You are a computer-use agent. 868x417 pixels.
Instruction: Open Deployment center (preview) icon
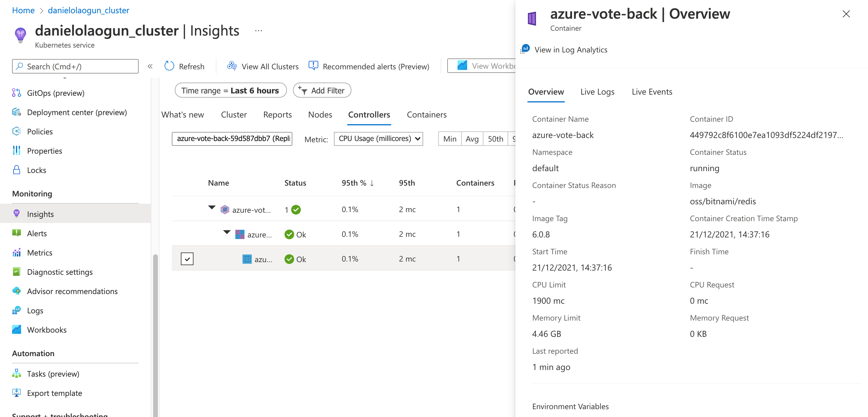click(16, 112)
